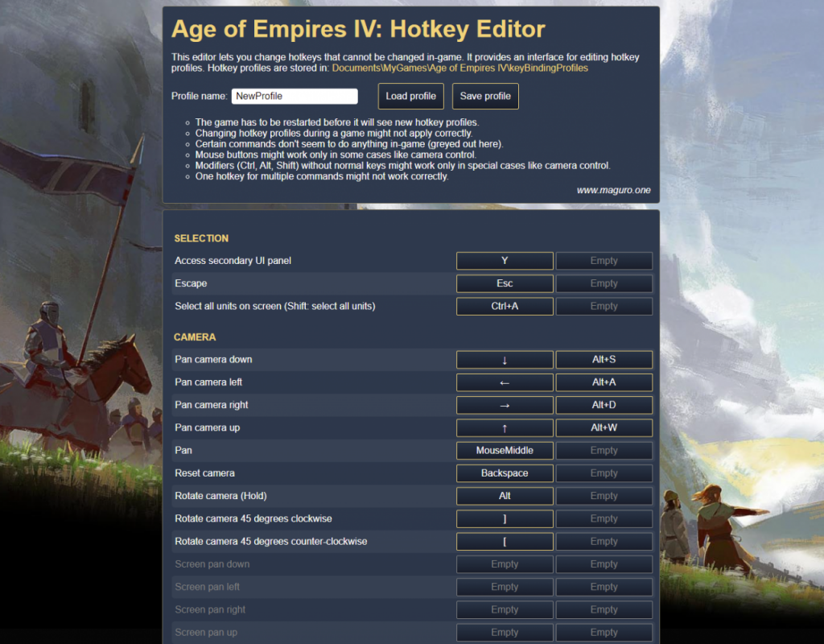Click the Load profile button
824x644 pixels.
pyautogui.click(x=410, y=96)
